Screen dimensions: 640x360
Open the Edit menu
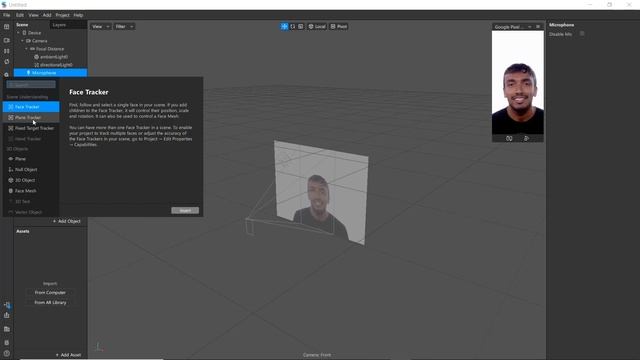point(20,15)
